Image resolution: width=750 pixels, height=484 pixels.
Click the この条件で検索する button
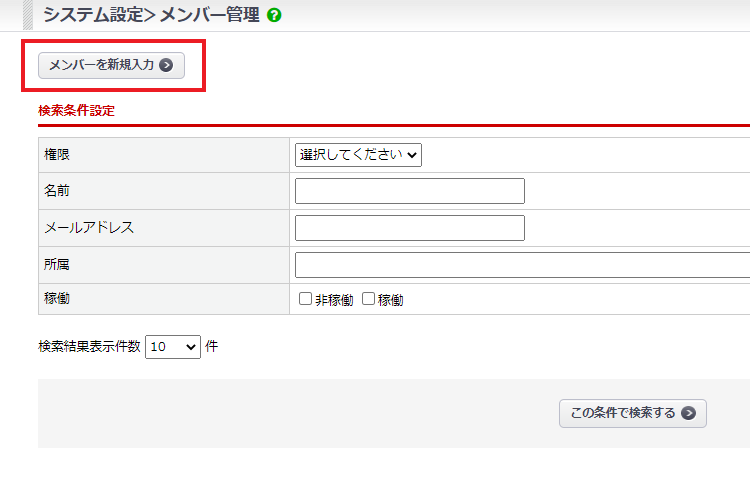632,413
